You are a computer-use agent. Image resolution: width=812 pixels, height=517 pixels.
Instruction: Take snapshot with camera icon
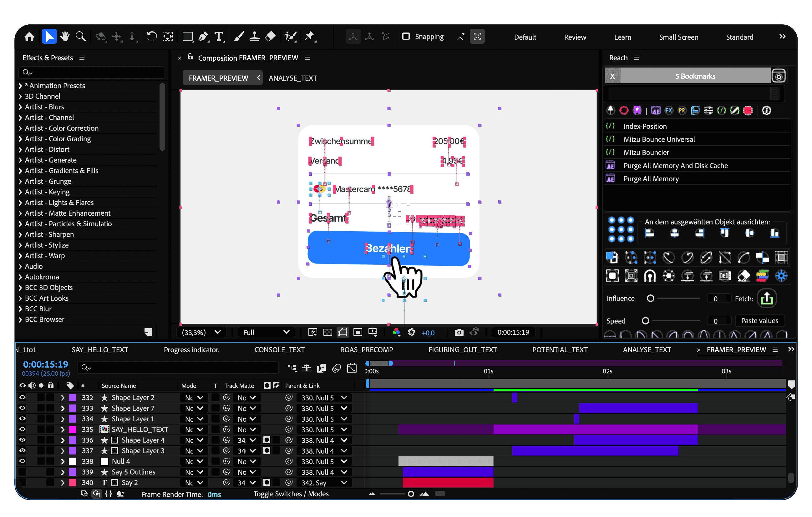[x=459, y=332]
